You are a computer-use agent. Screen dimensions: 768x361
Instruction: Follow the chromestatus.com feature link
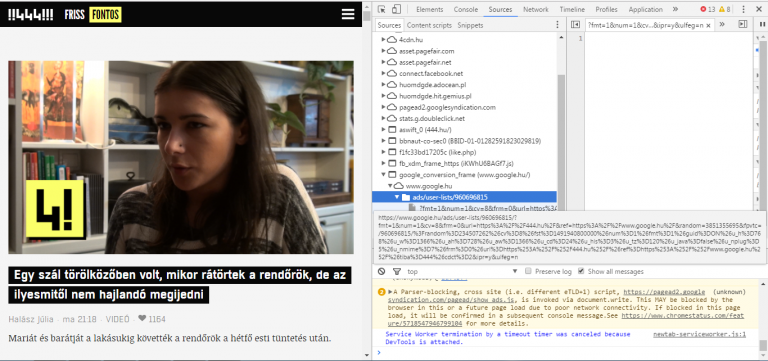[682, 320]
